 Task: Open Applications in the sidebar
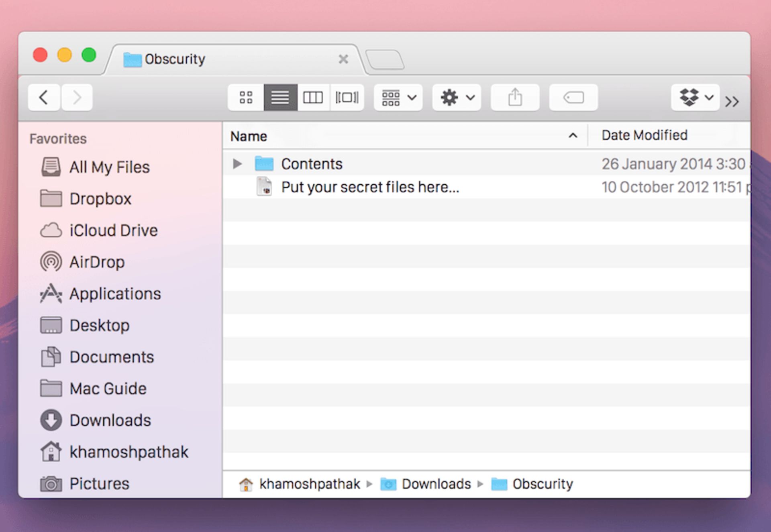(x=115, y=294)
